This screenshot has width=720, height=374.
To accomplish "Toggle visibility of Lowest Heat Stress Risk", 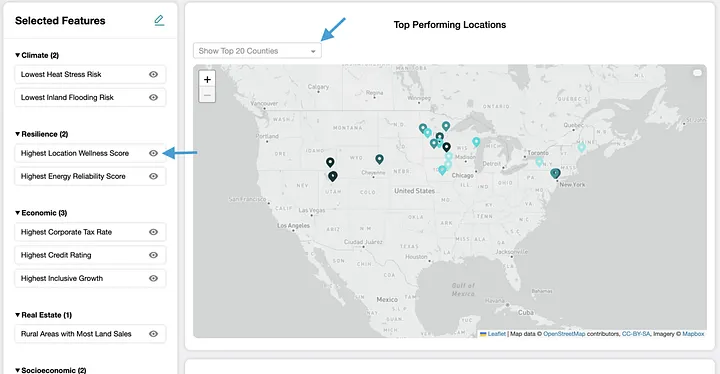I will pyautogui.click(x=153, y=74).
